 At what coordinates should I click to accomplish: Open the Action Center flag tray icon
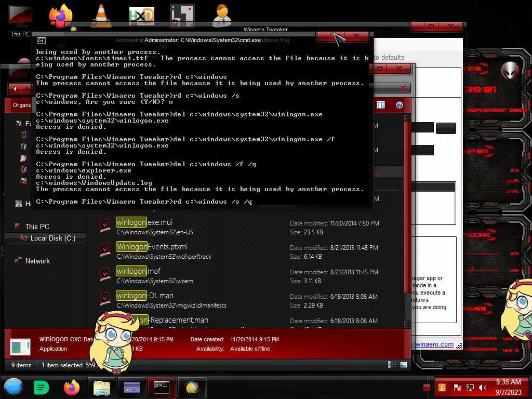(x=457, y=388)
